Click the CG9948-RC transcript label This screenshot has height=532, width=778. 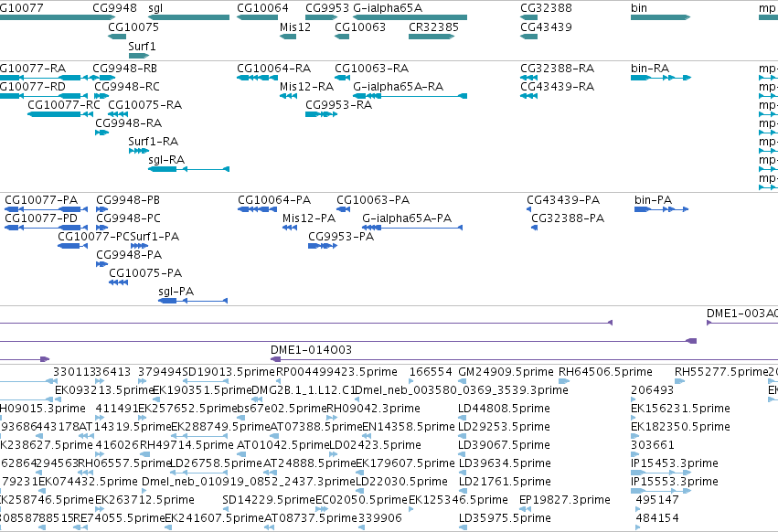pos(127,86)
